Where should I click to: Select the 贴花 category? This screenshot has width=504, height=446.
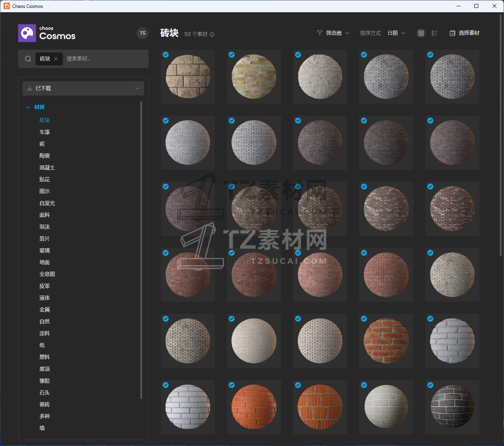45,180
